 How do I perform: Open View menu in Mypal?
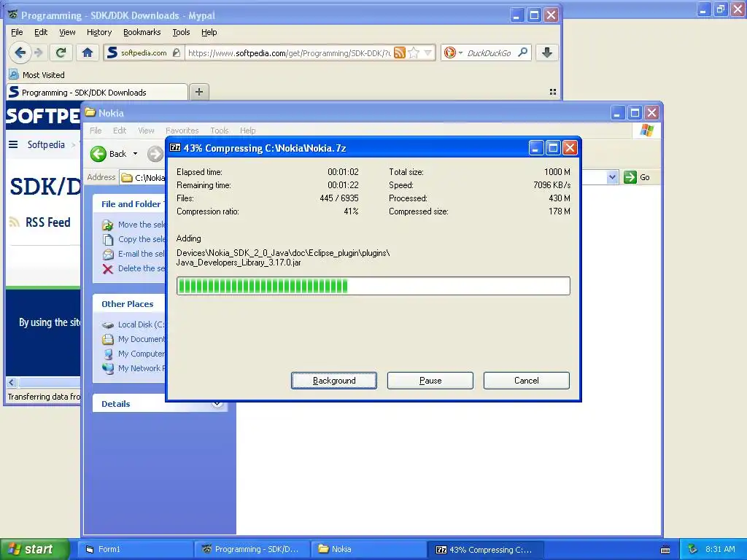(67, 32)
